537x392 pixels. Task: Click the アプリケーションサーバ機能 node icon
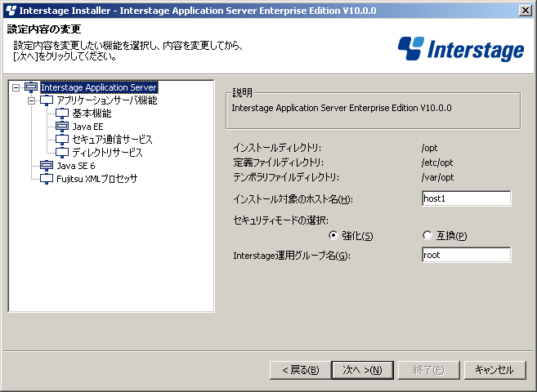[x=47, y=100]
